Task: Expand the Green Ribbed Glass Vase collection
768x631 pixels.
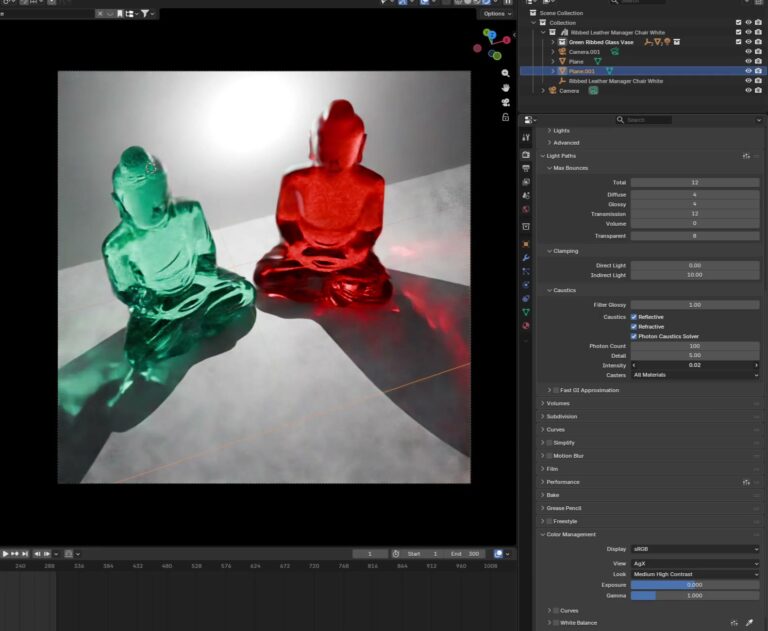Action: click(x=553, y=42)
